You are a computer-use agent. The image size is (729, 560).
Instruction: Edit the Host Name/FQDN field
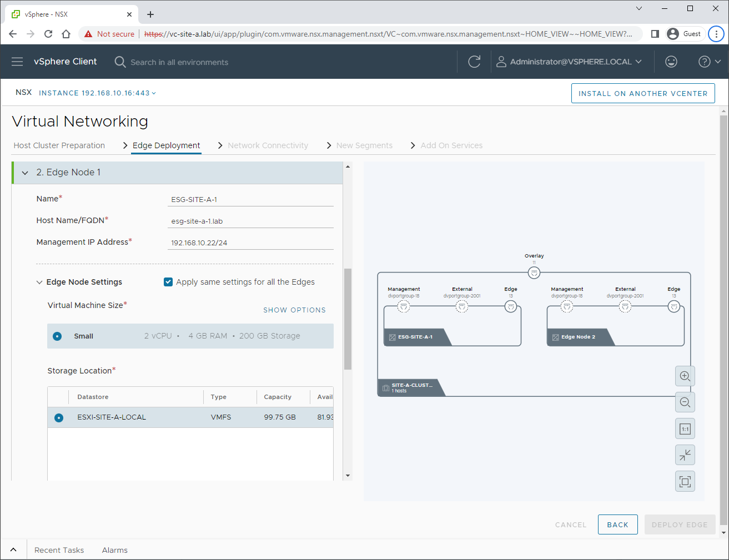point(250,221)
